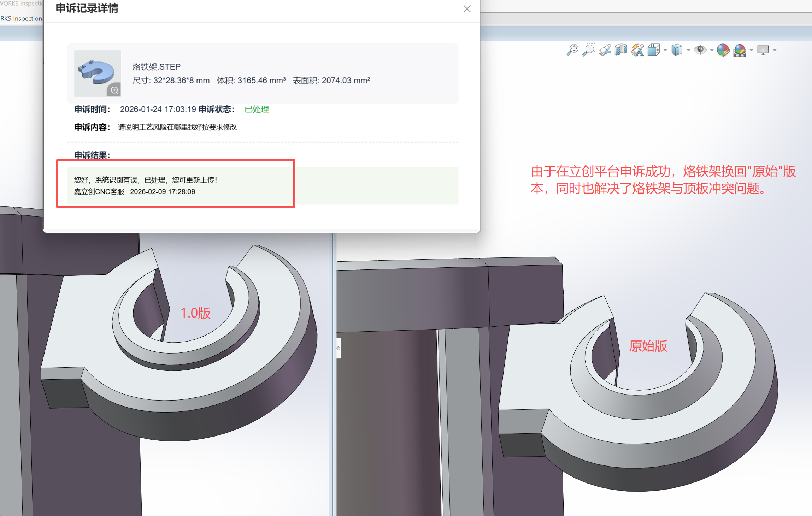
Task: Click the magnifier on the model thumbnail
Action: tap(114, 90)
